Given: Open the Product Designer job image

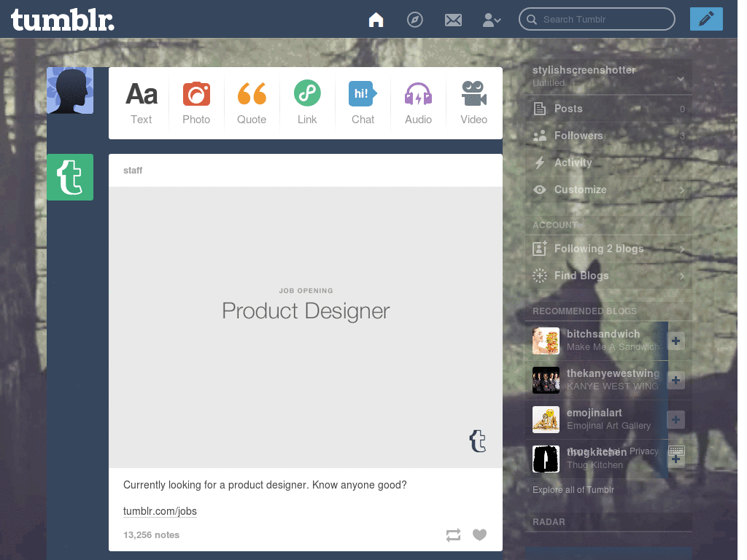Looking at the screenshot, I should pyautogui.click(x=306, y=327).
